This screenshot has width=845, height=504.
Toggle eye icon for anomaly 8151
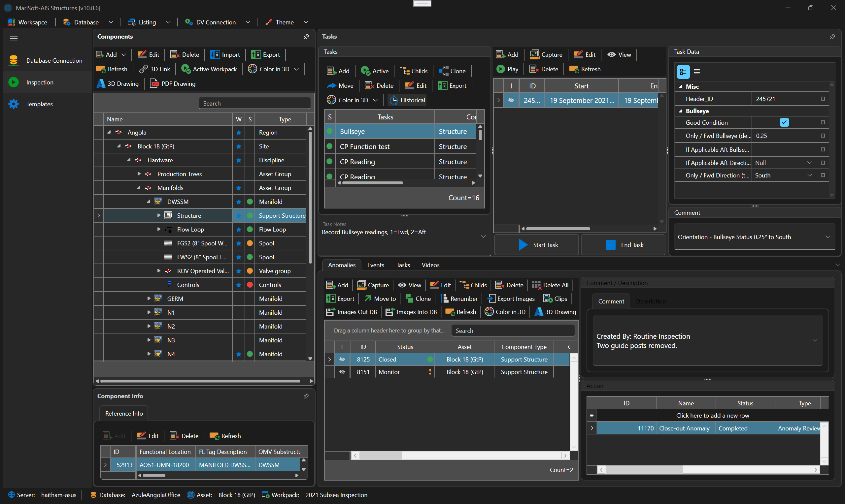click(342, 372)
